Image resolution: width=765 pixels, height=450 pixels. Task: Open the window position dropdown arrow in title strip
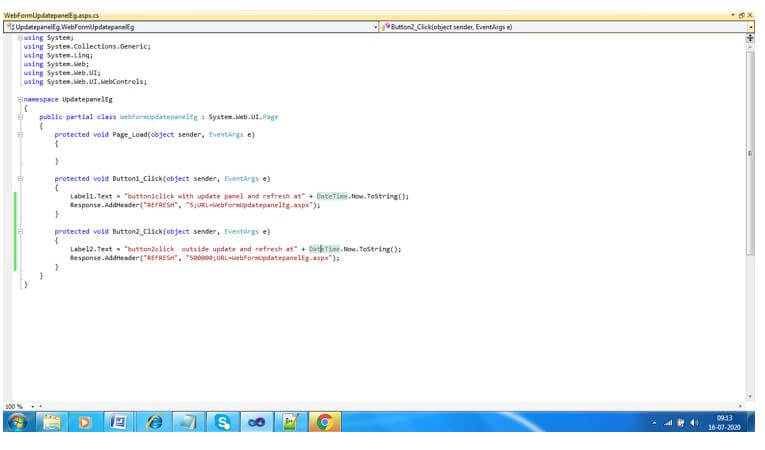733,15
